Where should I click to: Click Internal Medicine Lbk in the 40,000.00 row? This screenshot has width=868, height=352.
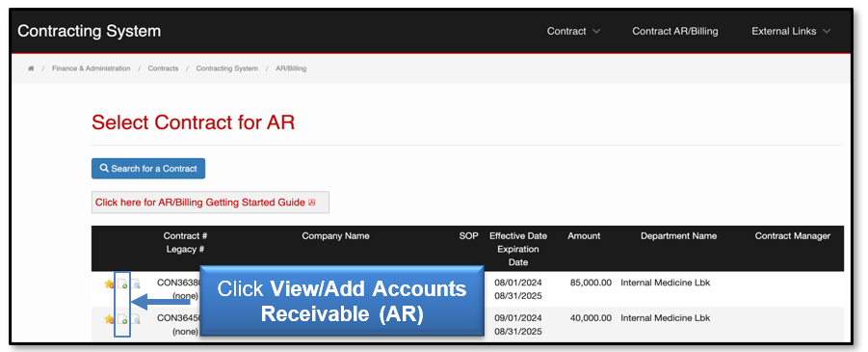(x=666, y=318)
